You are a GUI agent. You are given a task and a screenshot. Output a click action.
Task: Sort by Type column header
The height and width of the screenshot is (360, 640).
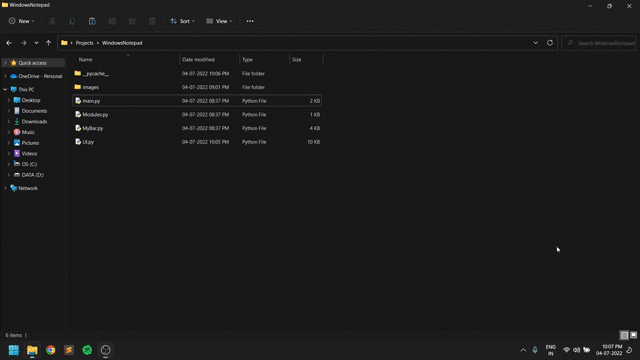[247, 60]
